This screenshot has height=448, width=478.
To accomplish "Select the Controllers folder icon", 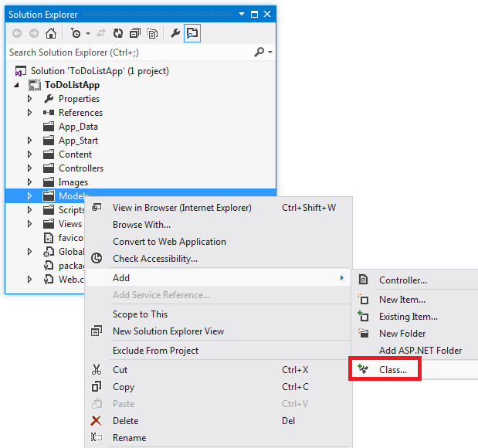I will pyautogui.click(x=49, y=168).
